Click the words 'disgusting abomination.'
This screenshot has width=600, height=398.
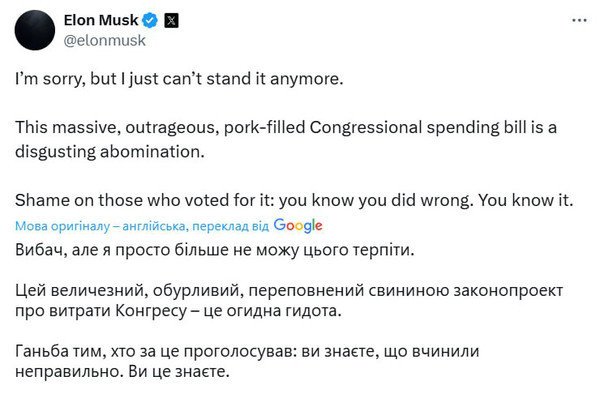110,152
